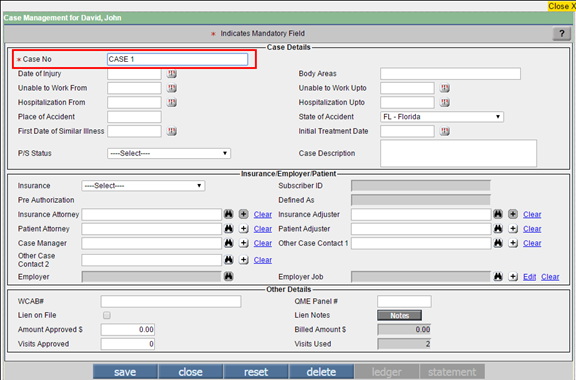
Task: Expand the State of Accident dropdown
Action: click(x=442, y=117)
